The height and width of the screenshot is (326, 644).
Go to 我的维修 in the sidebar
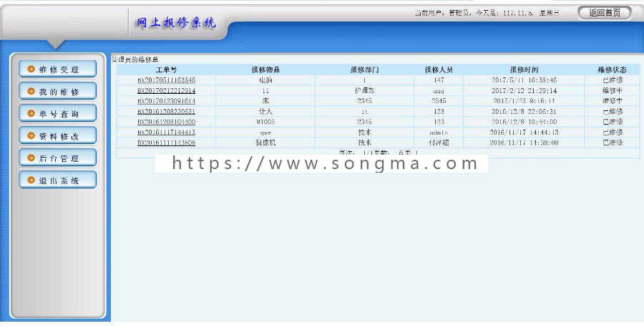click(x=57, y=91)
